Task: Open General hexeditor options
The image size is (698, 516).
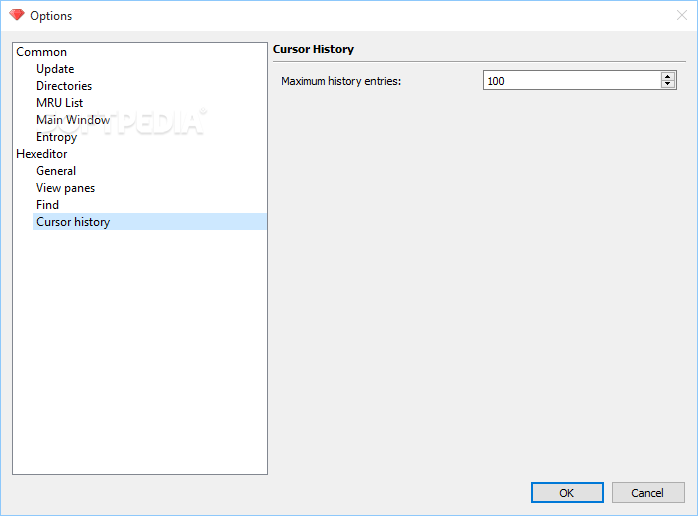Action: pos(56,171)
